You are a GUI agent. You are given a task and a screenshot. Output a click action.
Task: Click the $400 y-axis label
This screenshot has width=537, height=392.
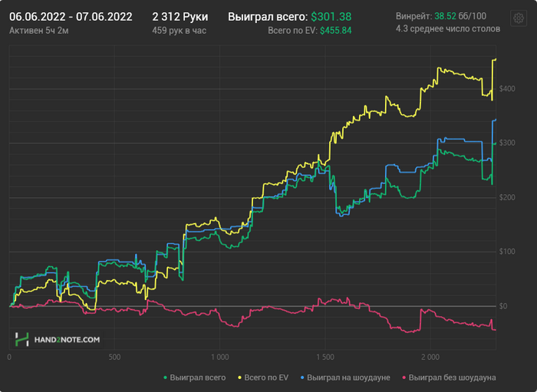click(507, 89)
